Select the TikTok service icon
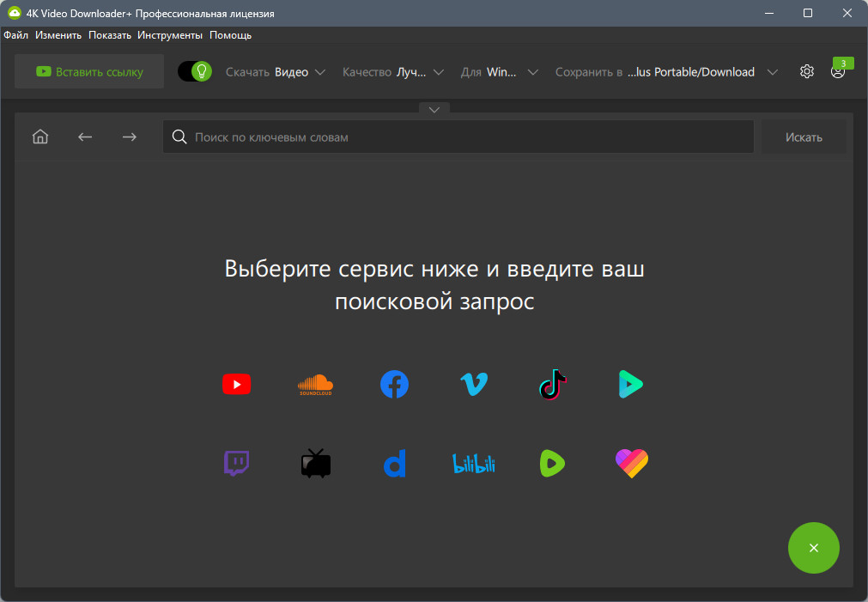868x602 pixels. click(552, 384)
